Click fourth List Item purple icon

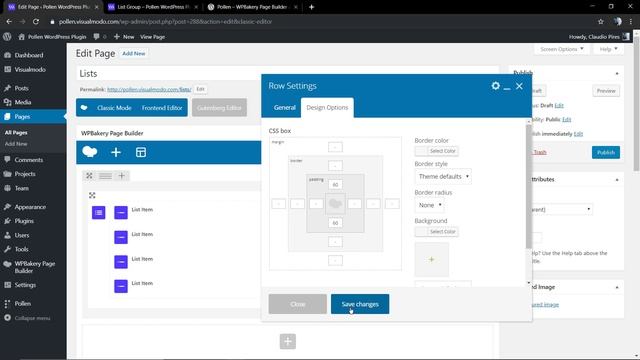pos(121,286)
